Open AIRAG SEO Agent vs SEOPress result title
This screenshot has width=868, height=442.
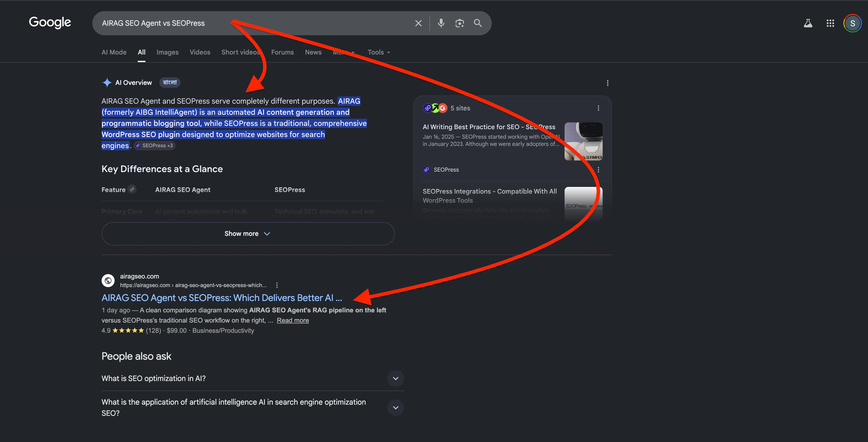pyautogui.click(x=222, y=298)
